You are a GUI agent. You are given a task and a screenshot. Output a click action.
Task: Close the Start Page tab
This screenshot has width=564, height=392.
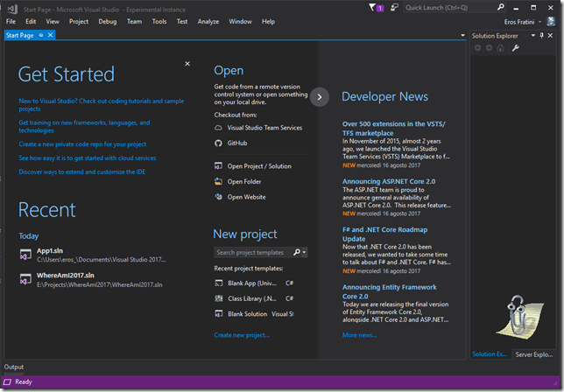[x=51, y=35]
